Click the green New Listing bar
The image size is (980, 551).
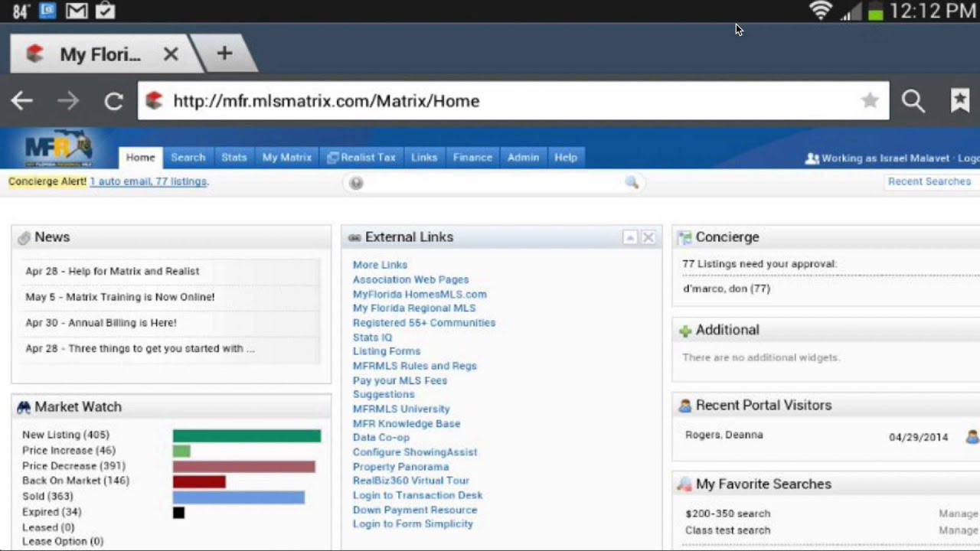pyautogui.click(x=247, y=435)
